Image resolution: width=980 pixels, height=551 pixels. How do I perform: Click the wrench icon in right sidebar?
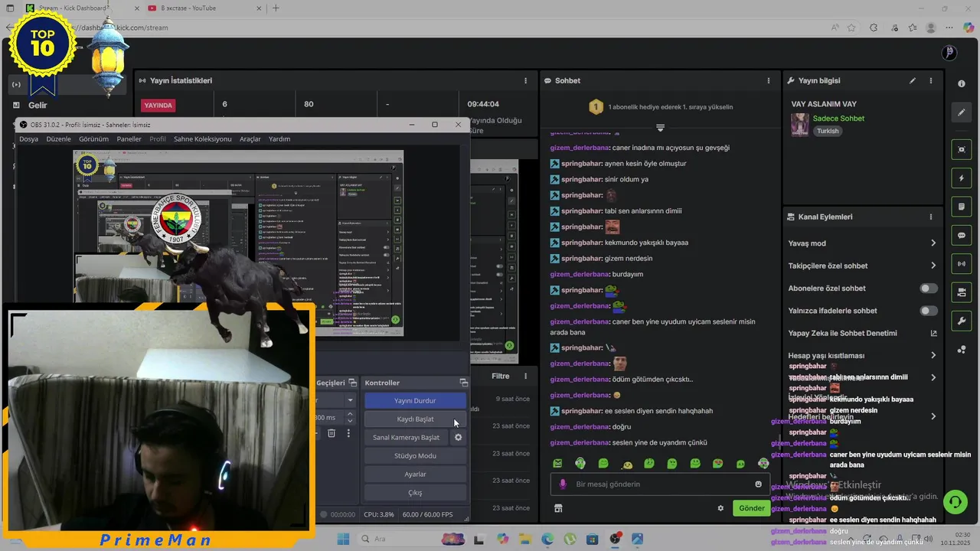[962, 321]
